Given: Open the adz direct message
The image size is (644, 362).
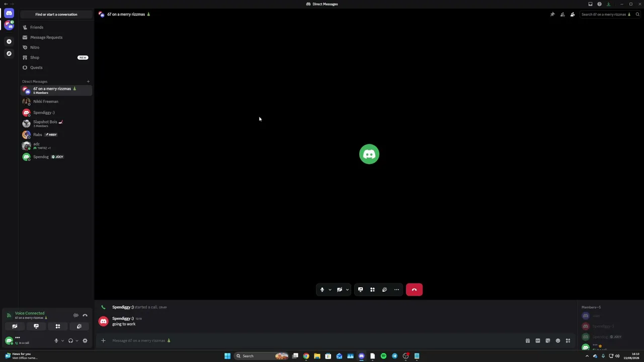Looking at the screenshot, I should coord(56,146).
